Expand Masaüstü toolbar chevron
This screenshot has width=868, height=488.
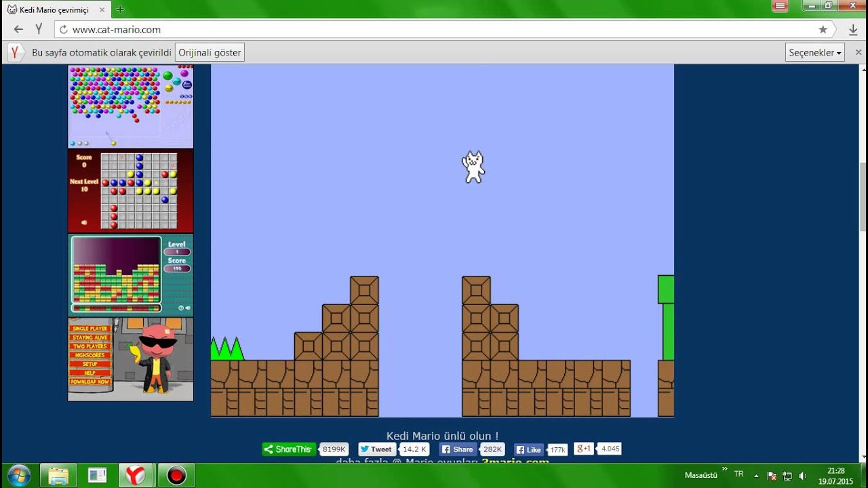[725, 470]
